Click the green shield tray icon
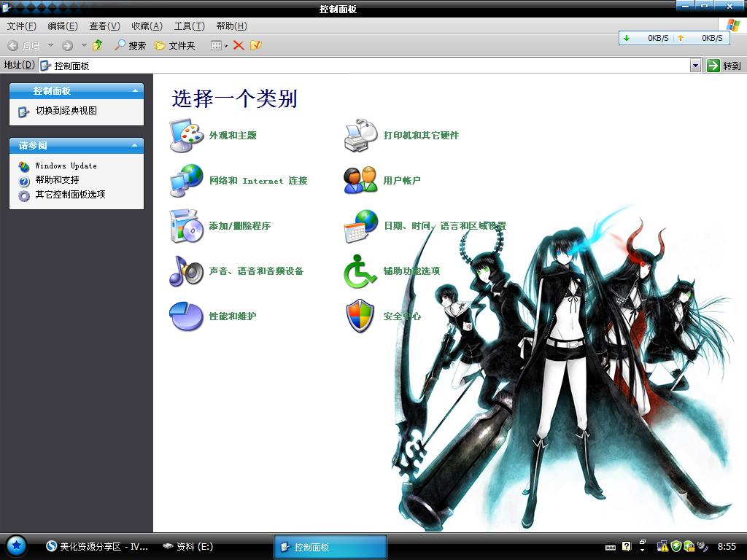Screen dimensions: 747x560 (676, 546)
